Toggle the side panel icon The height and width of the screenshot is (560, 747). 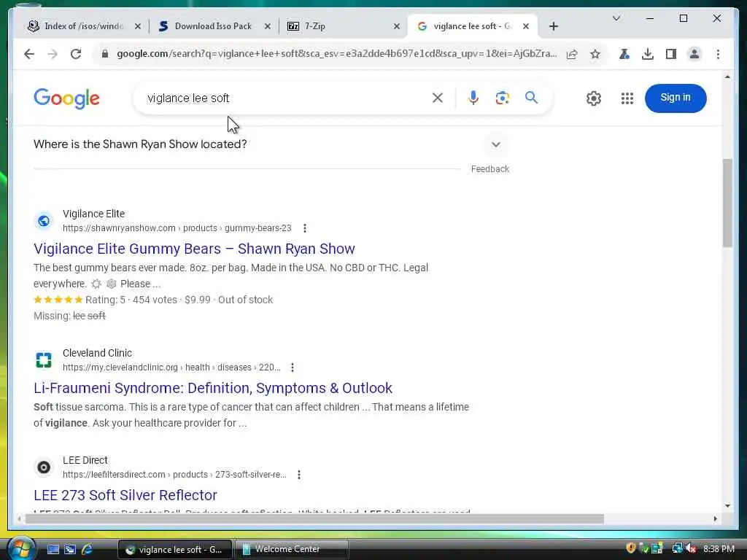671,54
